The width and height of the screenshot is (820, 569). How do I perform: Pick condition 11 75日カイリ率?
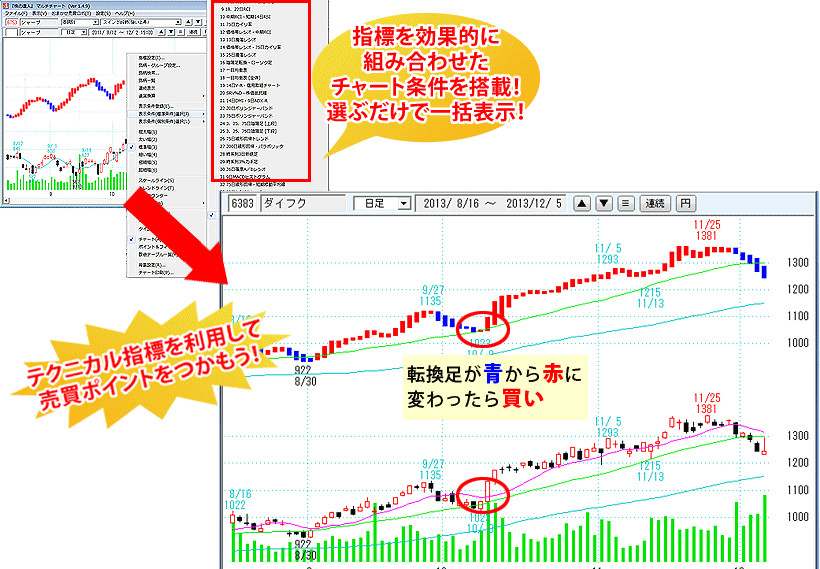tap(236, 24)
